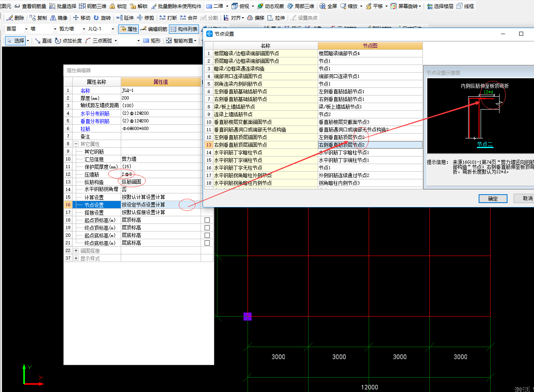Select the 合并 merge tool
The image size is (534, 392).
click(189, 18)
